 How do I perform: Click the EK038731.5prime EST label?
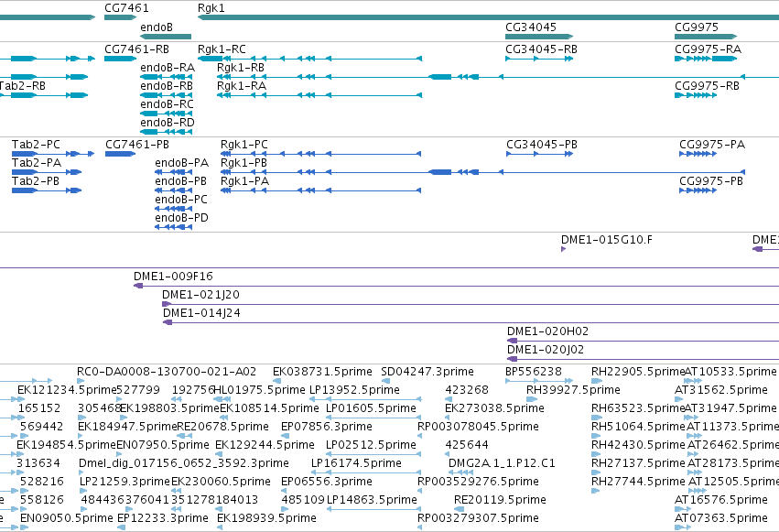(322, 372)
